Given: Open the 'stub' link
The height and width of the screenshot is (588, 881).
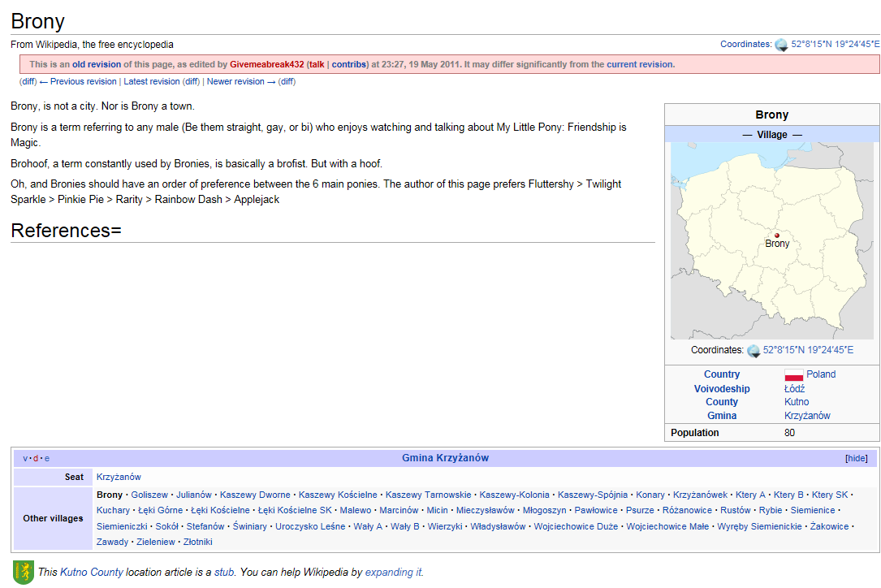Looking at the screenshot, I should 224,573.
